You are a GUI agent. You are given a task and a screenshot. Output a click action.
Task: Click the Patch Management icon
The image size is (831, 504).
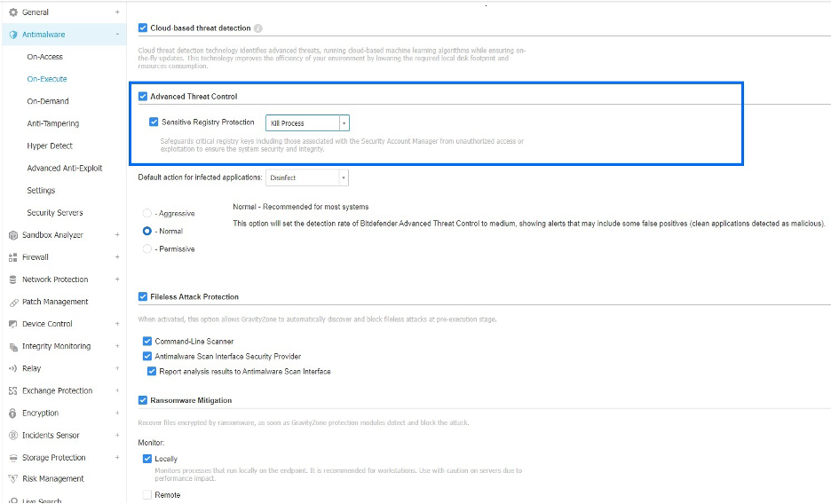[13, 302]
